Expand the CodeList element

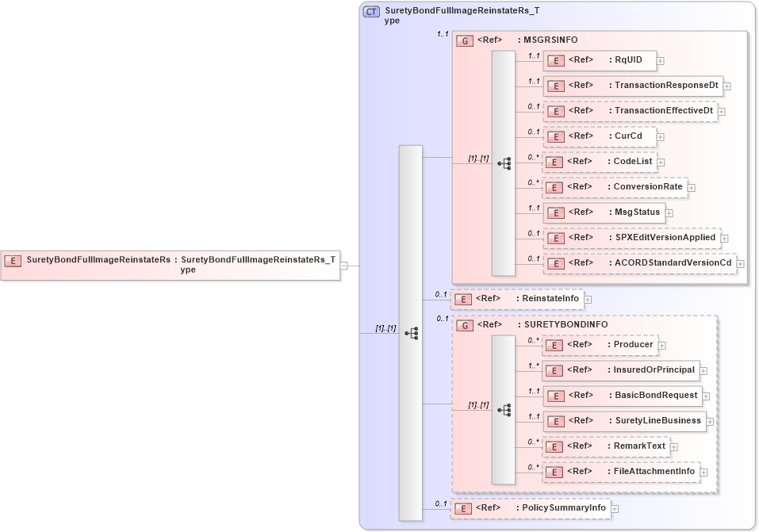click(662, 161)
